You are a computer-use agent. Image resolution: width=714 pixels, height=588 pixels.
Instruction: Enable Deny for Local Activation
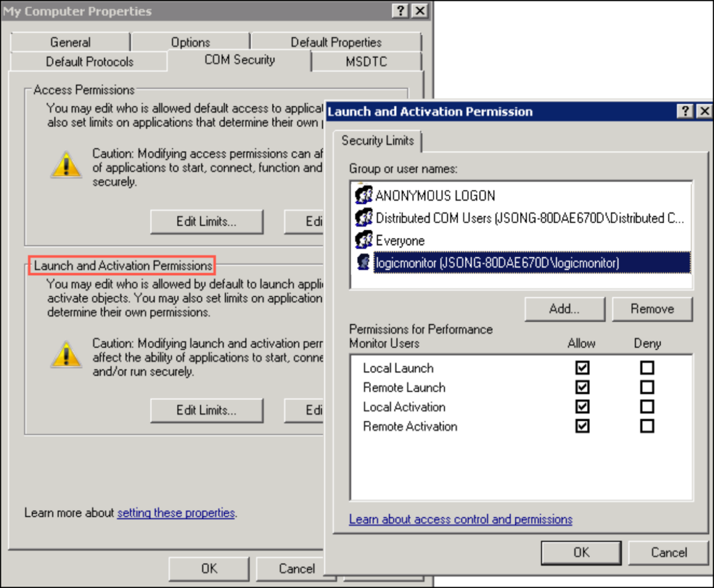647,406
